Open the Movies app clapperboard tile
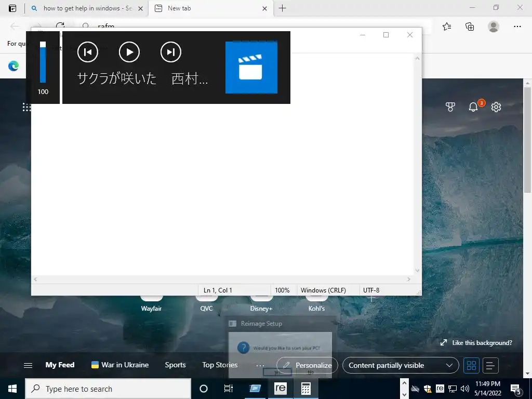The height and width of the screenshot is (399, 532). (x=251, y=68)
